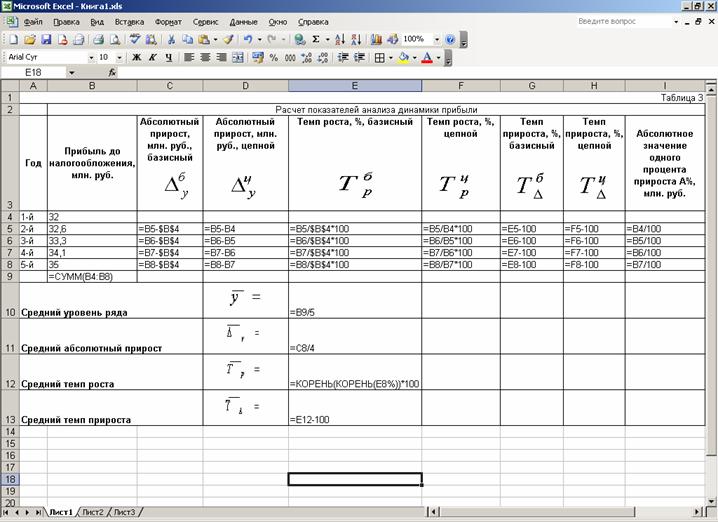Select cell with formula =E12-100
The height and width of the screenshot is (522, 718).
(355, 408)
